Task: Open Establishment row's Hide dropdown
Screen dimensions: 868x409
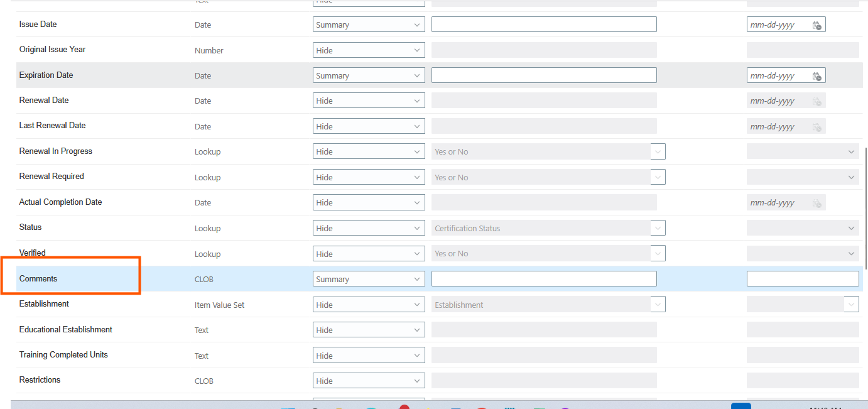Action: coord(369,305)
